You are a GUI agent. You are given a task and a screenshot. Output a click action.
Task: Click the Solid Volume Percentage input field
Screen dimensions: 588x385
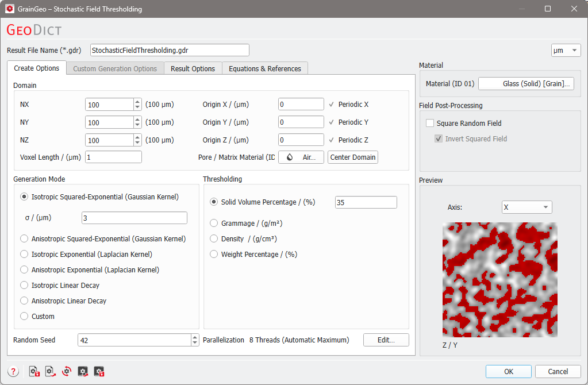coord(366,202)
